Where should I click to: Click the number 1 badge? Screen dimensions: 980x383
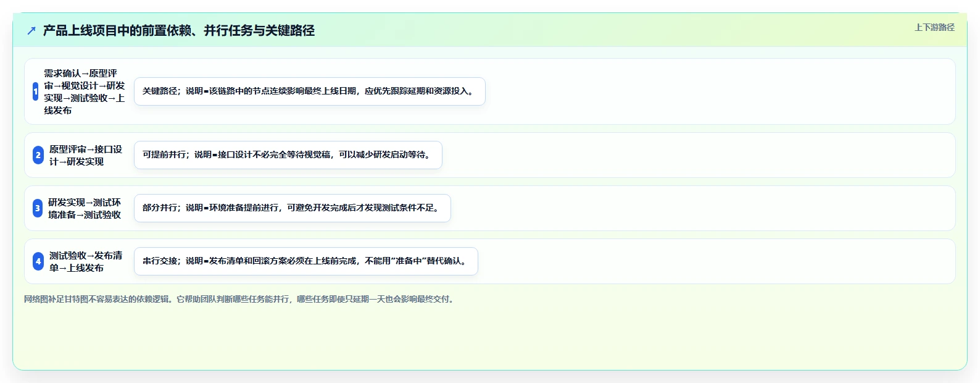point(36,91)
